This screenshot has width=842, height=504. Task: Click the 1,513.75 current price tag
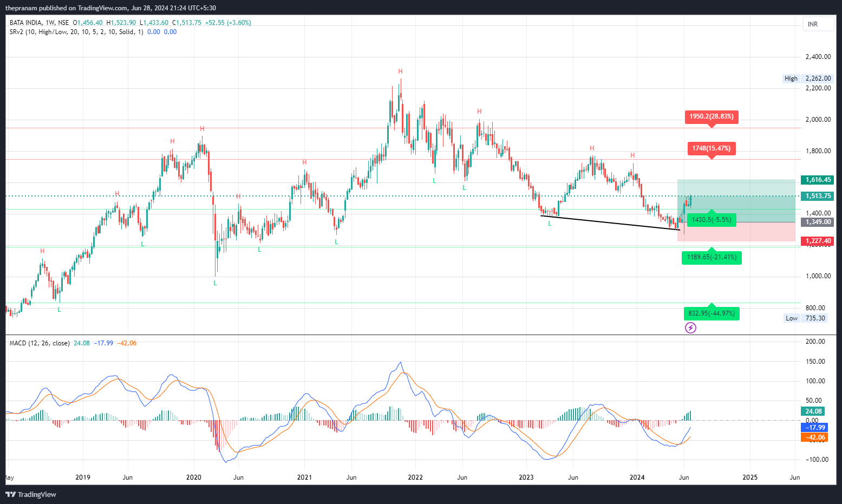(x=818, y=196)
